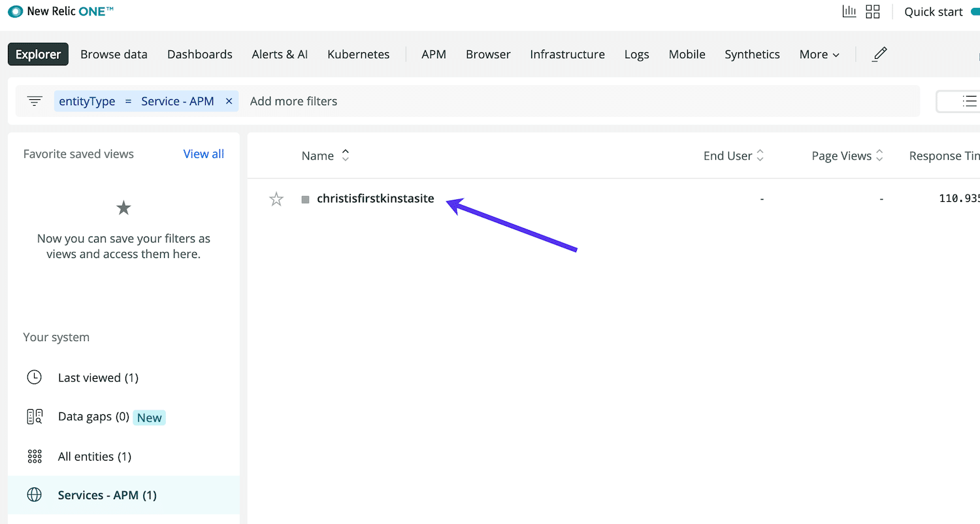Open the christisfirstkinstasite entity
Viewport: 980px width, 524px height.
(375, 199)
